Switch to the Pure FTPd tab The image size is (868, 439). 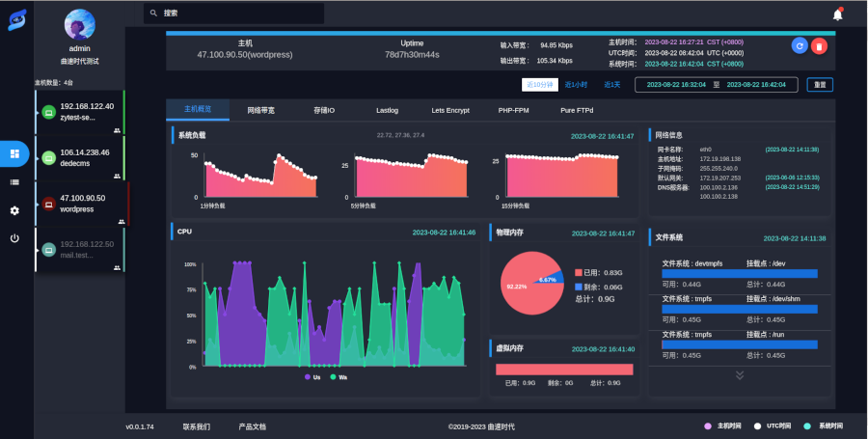577,110
